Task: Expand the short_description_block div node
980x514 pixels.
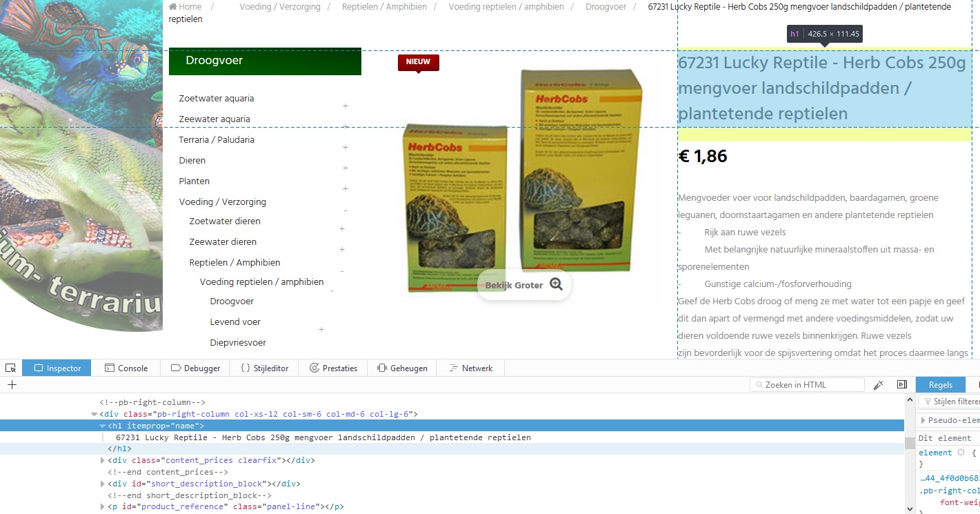Action: point(103,484)
